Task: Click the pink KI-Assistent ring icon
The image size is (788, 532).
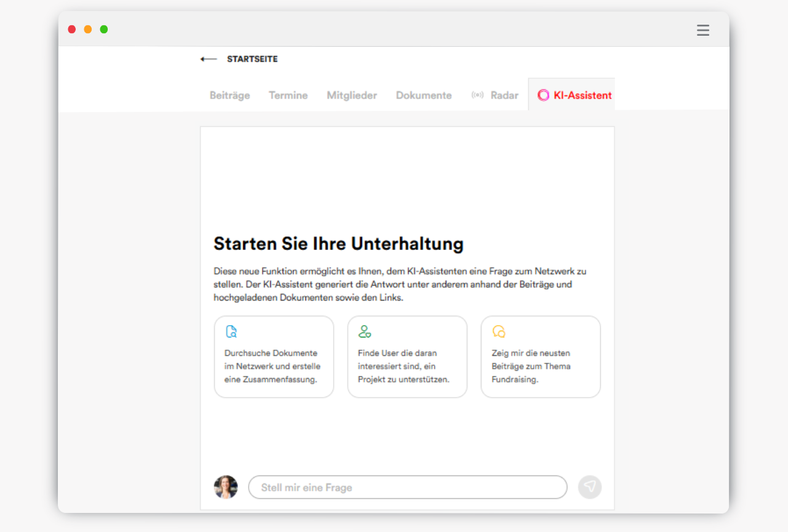Action: (x=543, y=95)
